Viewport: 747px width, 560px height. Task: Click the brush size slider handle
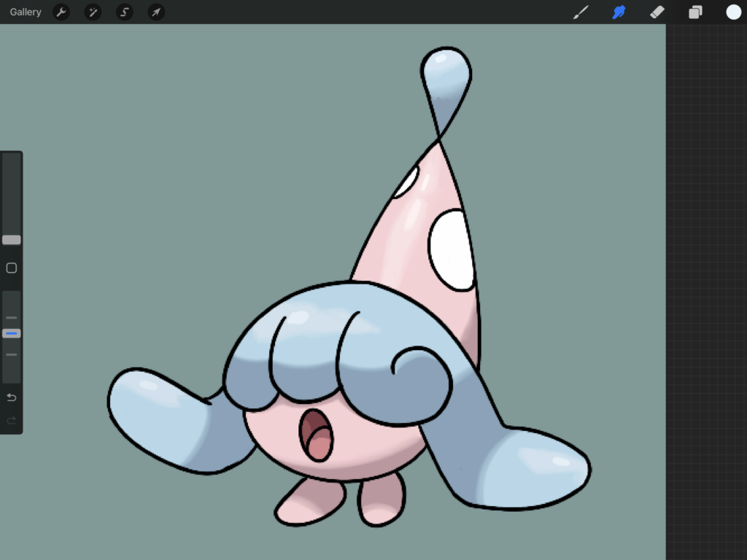click(12, 239)
